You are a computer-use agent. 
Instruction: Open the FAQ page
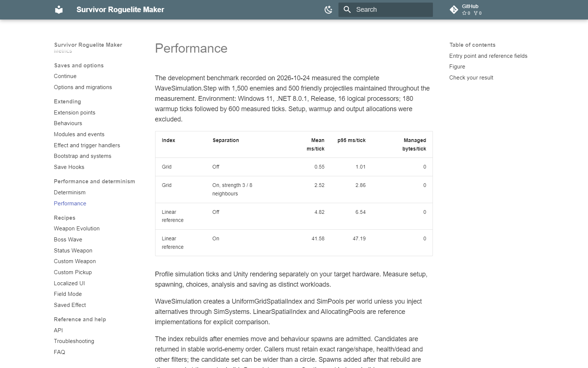coord(60,352)
